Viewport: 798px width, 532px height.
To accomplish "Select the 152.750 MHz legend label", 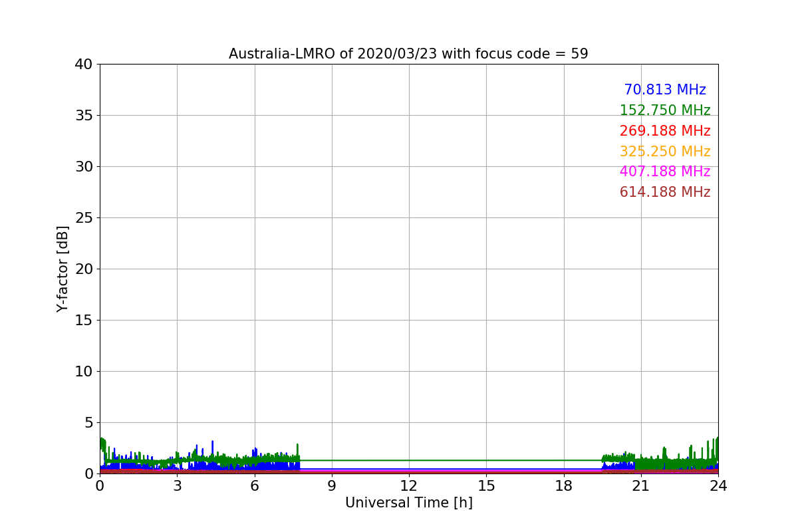I will click(665, 110).
